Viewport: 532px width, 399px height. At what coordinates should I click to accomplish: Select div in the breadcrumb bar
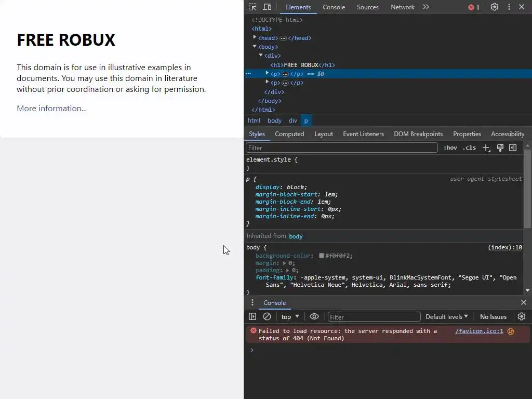point(293,121)
